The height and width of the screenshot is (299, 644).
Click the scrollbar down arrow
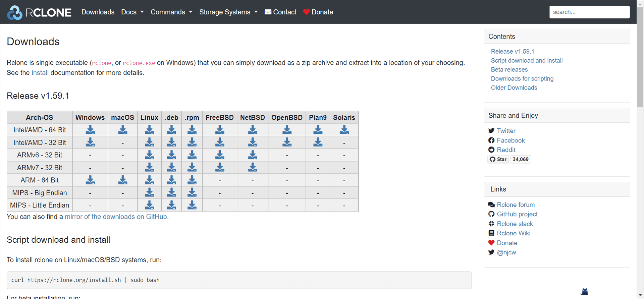point(640,296)
